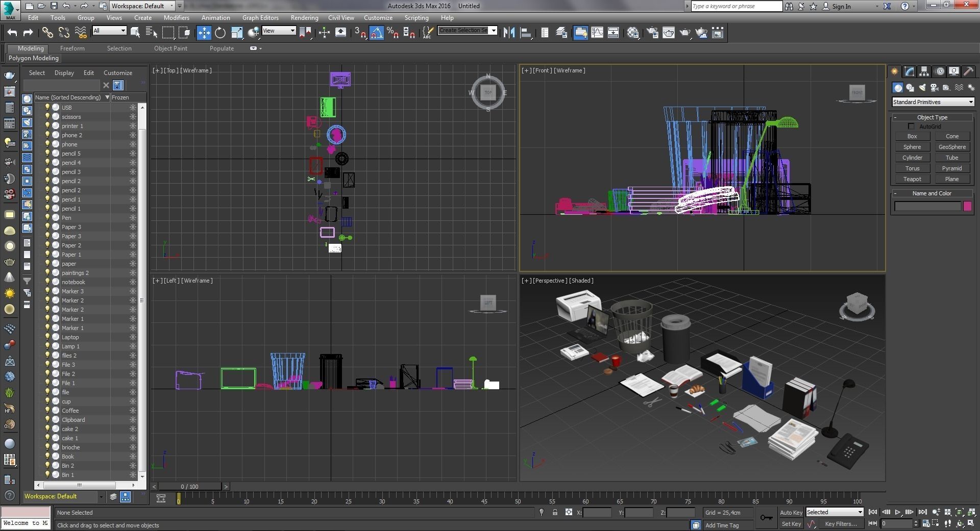Click the Mirror tool icon
The width and height of the screenshot is (980, 531).
[x=509, y=33]
